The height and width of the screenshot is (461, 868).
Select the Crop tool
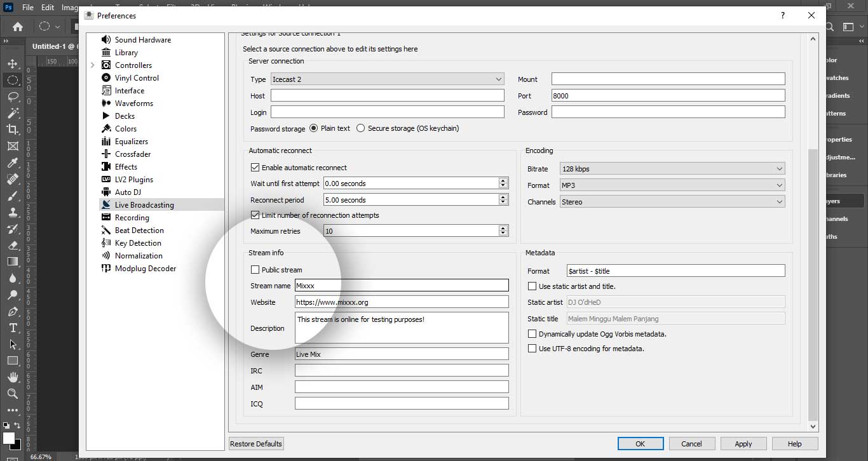[12, 130]
